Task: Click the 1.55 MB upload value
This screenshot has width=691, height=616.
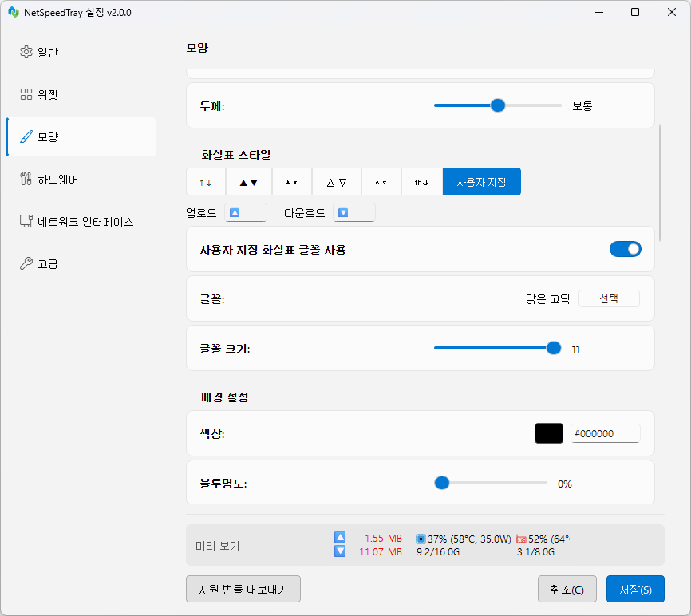Action: [383, 539]
